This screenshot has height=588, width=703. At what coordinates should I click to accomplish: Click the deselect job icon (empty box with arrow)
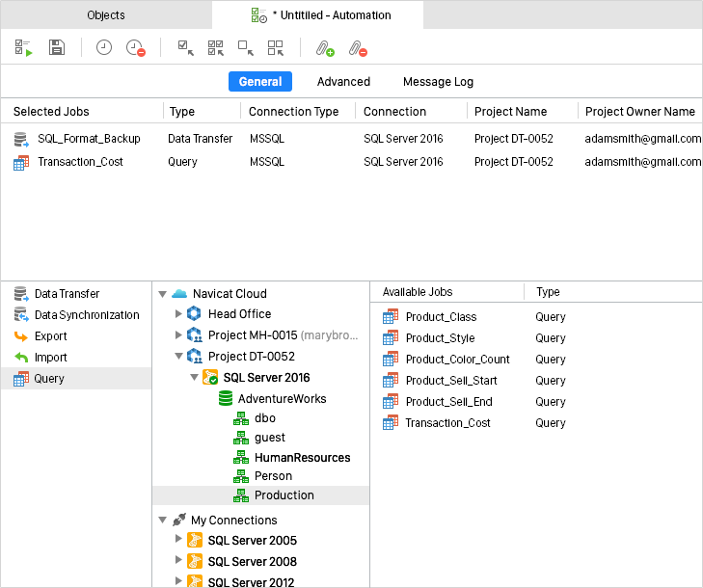[246, 47]
